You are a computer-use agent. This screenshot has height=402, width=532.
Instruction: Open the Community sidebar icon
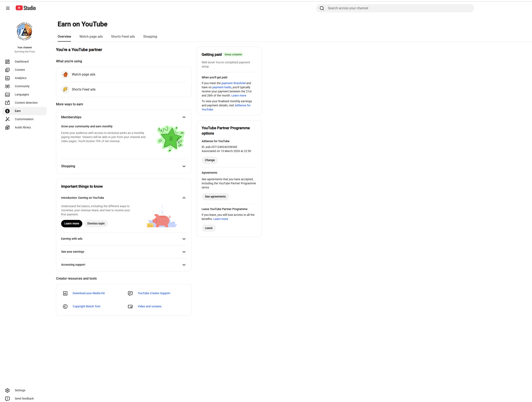[x=7, y=86]
